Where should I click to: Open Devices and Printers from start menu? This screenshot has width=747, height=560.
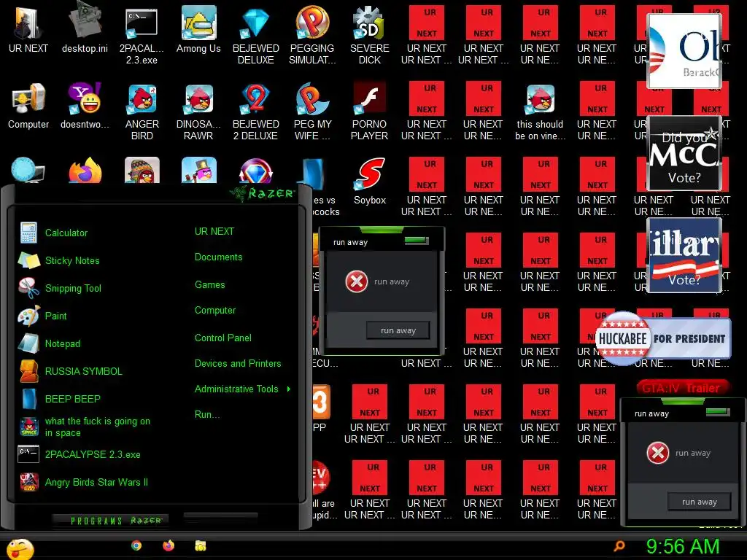pyautogui.click(x=238, y=364)
